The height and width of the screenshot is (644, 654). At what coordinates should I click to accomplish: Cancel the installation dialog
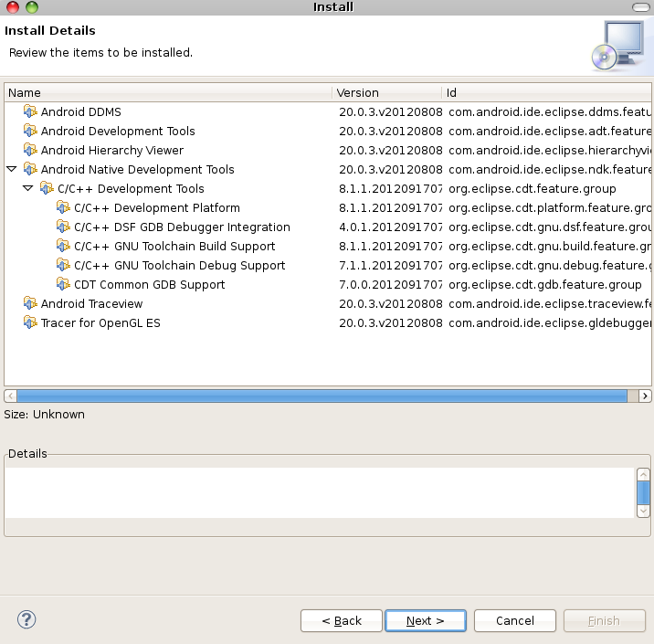(515, 620)
